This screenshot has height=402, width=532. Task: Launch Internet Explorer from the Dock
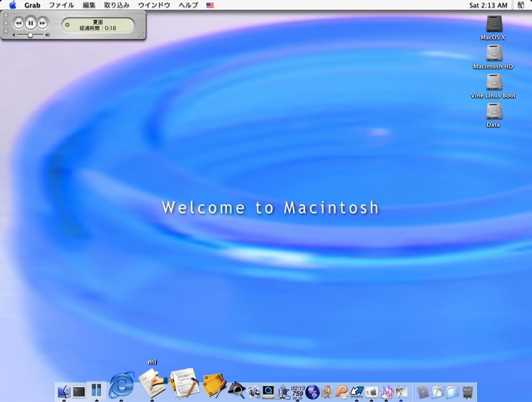pos(121,385)
